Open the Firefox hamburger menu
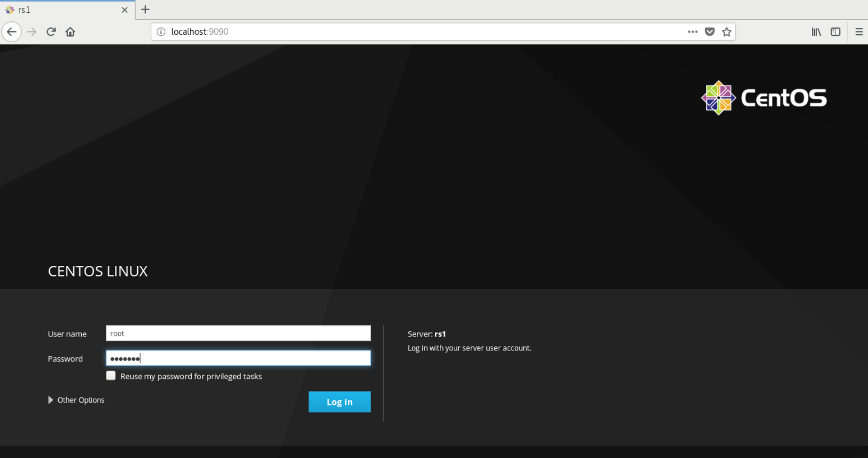The width and height of the screenshot is (868, 458). pyautogui.click(x=859, y=32)
